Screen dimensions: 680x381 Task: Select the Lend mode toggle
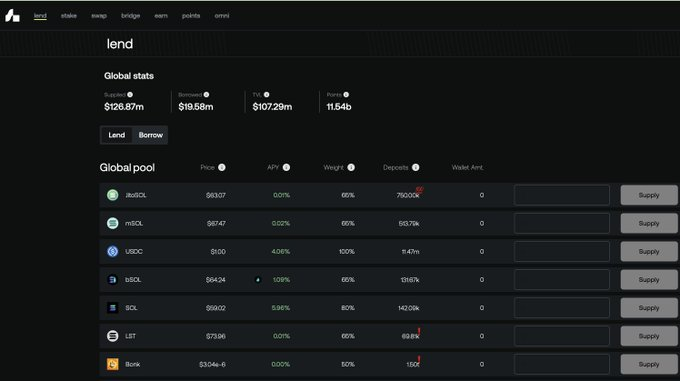(117, 135)
